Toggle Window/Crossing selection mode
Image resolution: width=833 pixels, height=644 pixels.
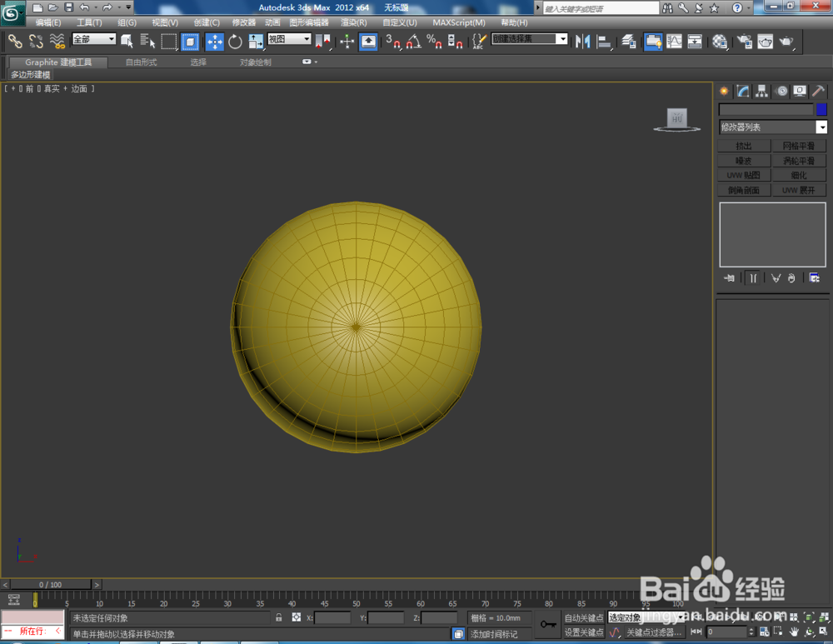click(190, 41)
